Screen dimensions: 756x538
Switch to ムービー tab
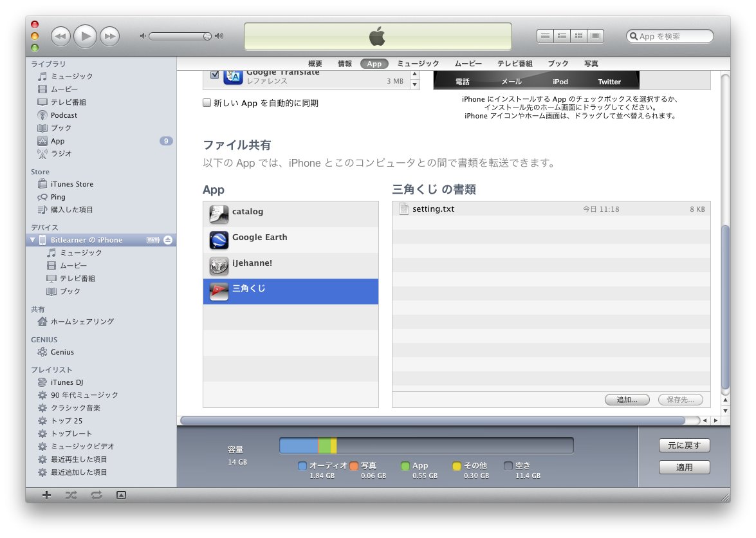point(468,64)
